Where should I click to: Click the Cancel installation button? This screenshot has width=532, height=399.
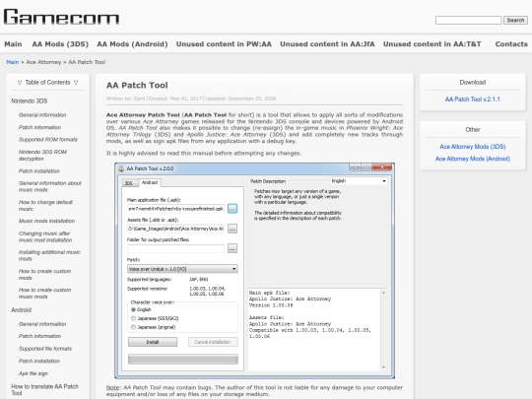pyautogui.click(x=213, y=342)
